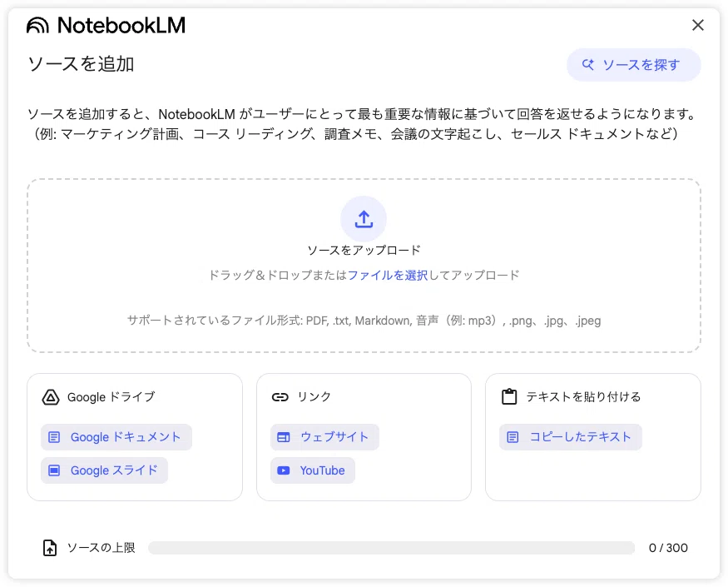Open the ソースを探す search button

(x=633, y=65)
